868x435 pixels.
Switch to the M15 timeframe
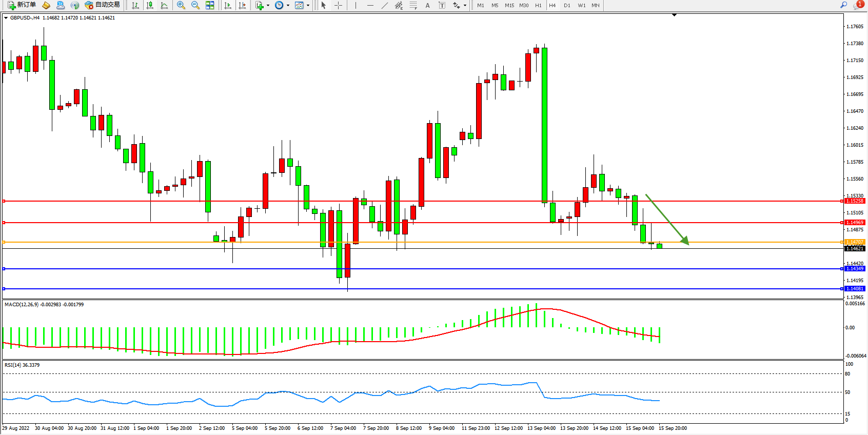tap(509, 5)
